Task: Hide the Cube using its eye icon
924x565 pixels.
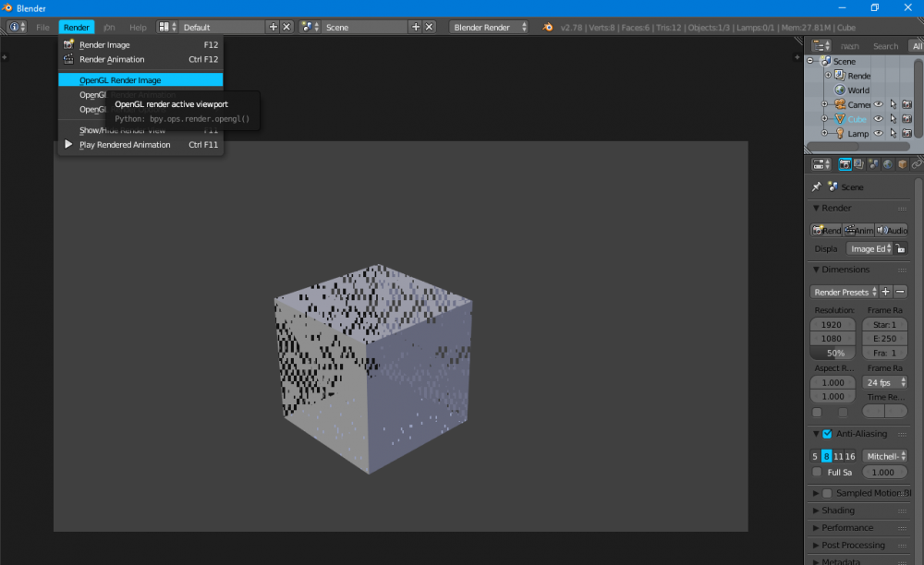Action: 879,119
